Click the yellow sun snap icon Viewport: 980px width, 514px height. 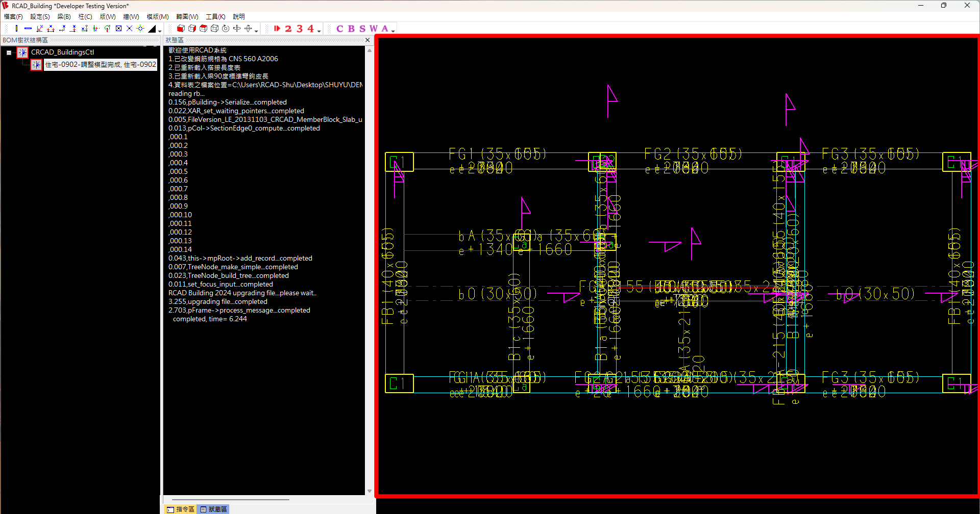coord(140,29)
